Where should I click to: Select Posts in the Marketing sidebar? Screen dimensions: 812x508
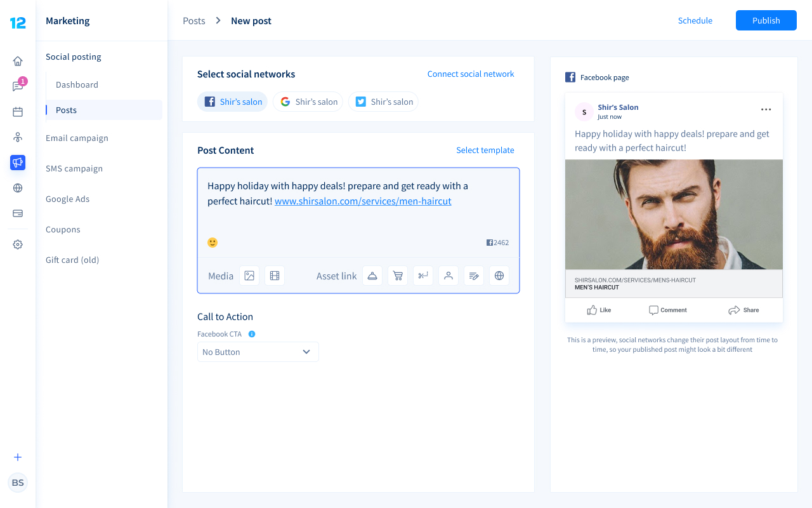click(104, 110)
